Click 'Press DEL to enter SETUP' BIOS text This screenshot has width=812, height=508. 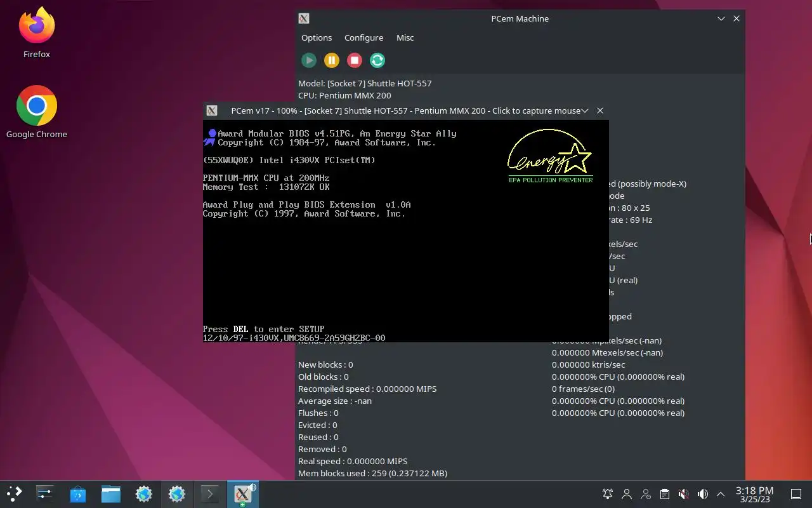(x=263, y=329)
